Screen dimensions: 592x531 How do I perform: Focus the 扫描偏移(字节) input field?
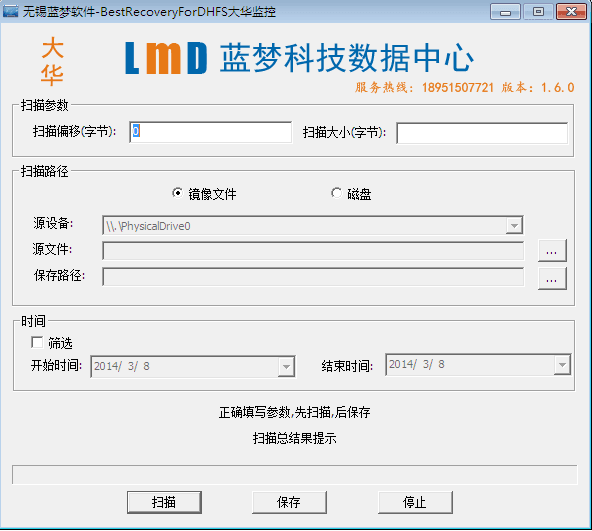(211, 132)
